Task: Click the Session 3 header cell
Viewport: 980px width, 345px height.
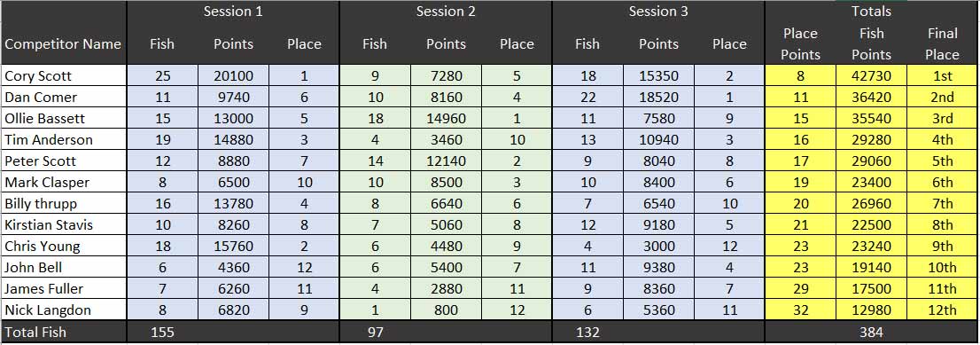Action: pos(658,12)
